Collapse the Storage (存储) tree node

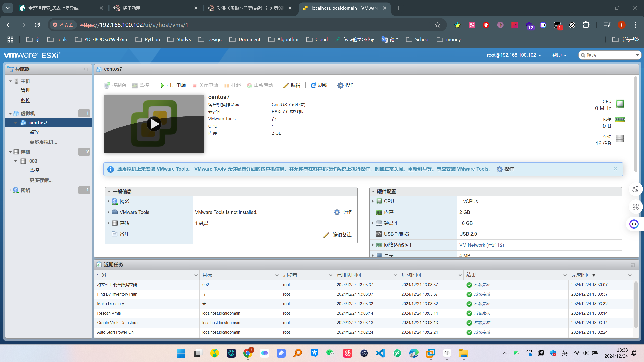pyautogui.click(x=10, y=152)
